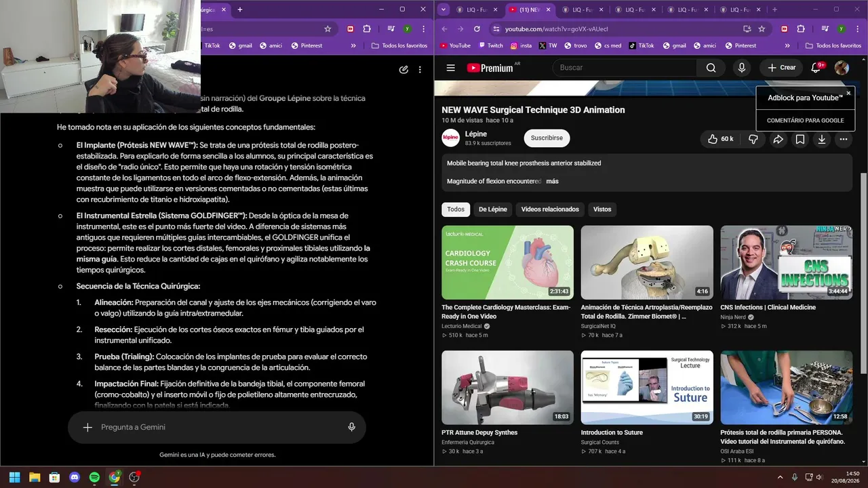Open Windows Start menu

pyautogui.click(x=15, y=477)
